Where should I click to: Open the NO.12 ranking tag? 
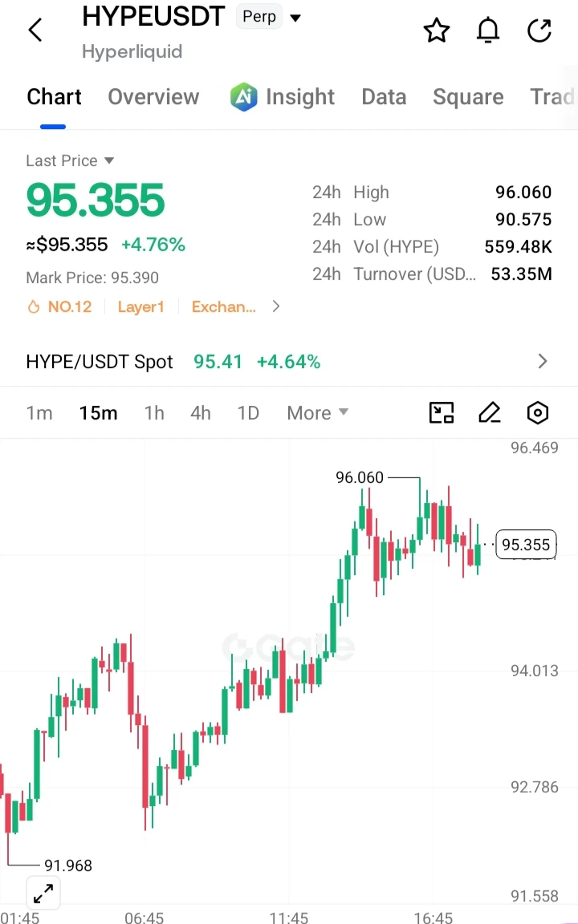[70, 306]
